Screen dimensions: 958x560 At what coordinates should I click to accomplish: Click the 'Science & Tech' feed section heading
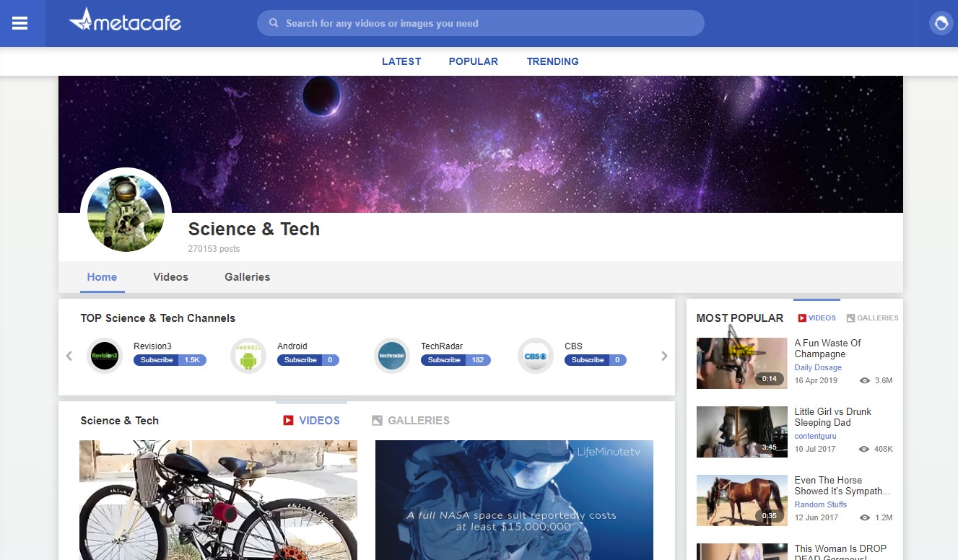120,421
